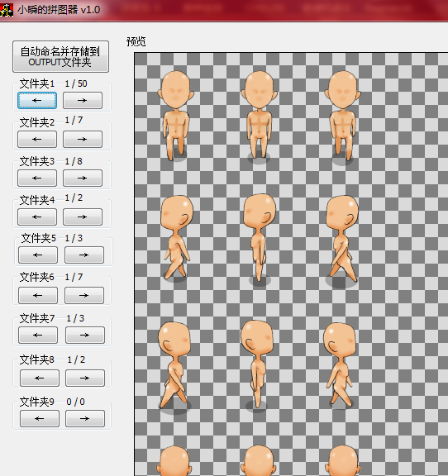The height and width of the screenshot is (476, 448).
Task: Go to next item in 文件夹1
Action: pyautogui.click(x=83, y=101)
